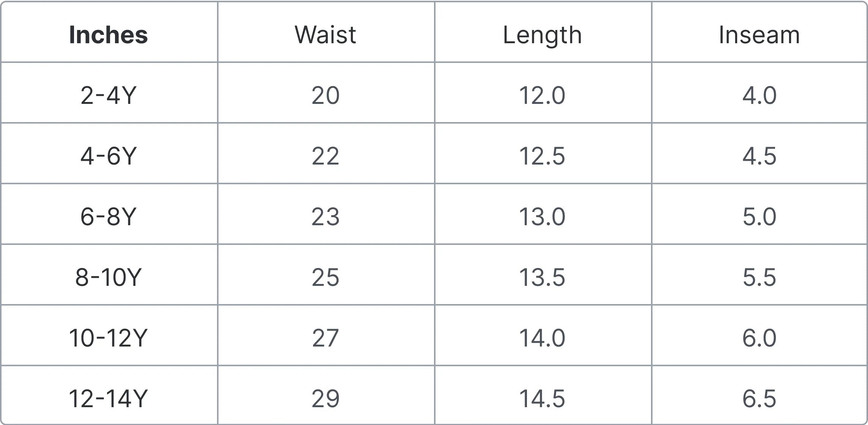This screenshot has width=868, height=425.
Task: Click inseam value 6.5
Action: tap(759, 398)
